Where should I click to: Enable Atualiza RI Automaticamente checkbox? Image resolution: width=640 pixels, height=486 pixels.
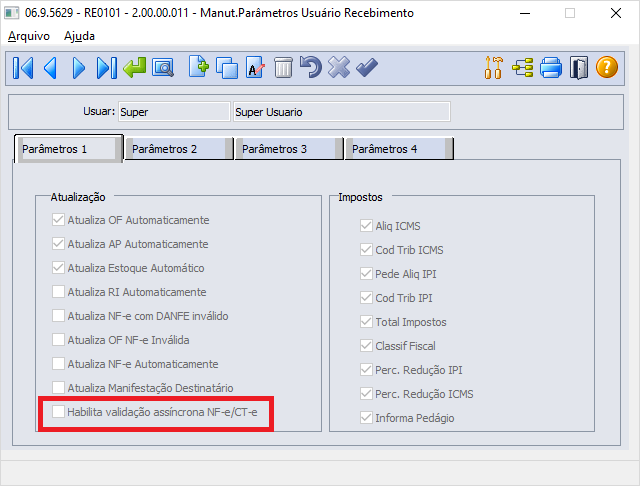[58, 292]
